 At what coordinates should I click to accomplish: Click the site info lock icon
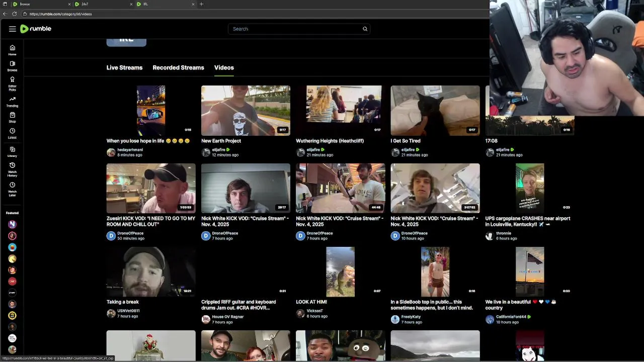pyautogui.click(x=24, y=14)
